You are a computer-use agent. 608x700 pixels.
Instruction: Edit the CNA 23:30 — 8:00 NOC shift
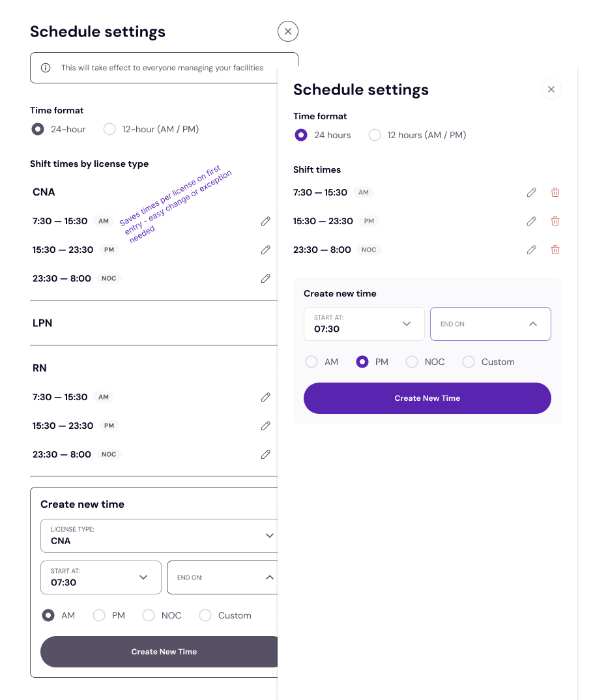pos(265,279)
